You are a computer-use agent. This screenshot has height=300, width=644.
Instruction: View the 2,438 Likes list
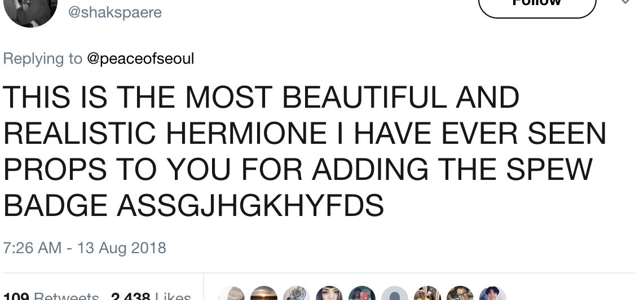(x=151, y=295)
